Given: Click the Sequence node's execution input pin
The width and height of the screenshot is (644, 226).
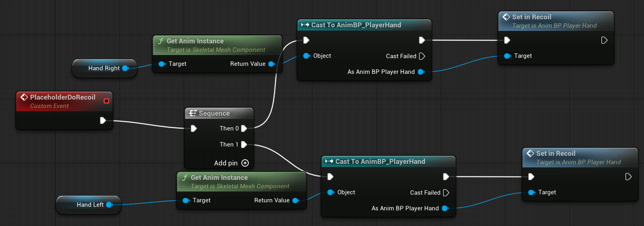Looking at the screenshot, I should point(194,128).
